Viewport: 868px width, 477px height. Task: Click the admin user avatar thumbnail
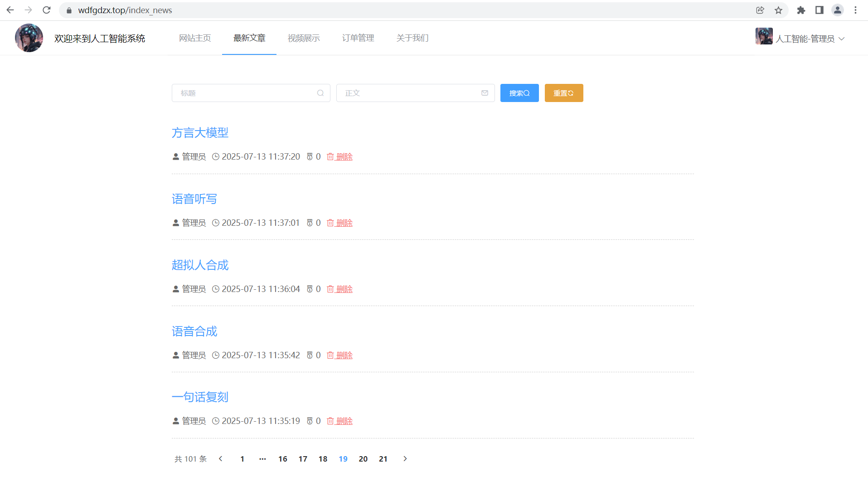tap(764, 36)
